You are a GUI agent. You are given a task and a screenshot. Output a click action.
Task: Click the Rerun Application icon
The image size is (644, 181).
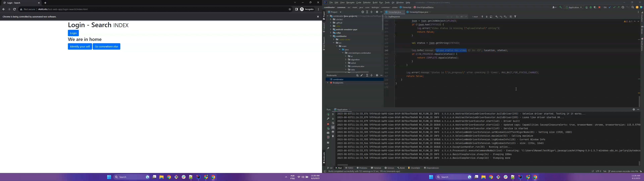[x=328, y=114]
